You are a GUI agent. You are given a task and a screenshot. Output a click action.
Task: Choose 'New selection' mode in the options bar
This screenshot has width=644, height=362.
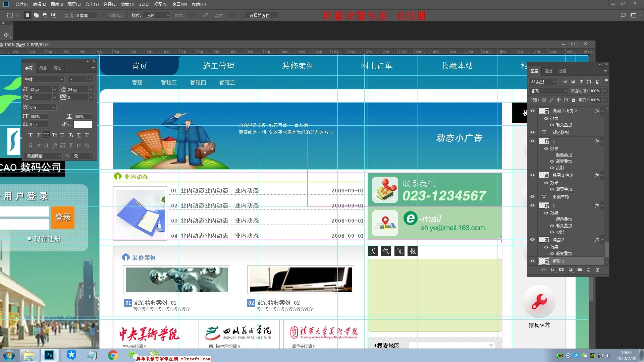click(28, 15)
